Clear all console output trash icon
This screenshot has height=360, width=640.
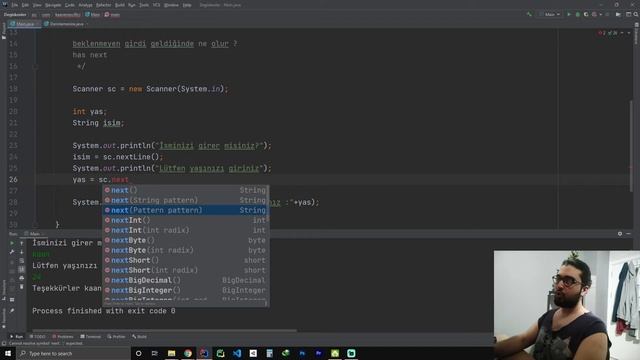pyautogui.click(x=22, y=287)
